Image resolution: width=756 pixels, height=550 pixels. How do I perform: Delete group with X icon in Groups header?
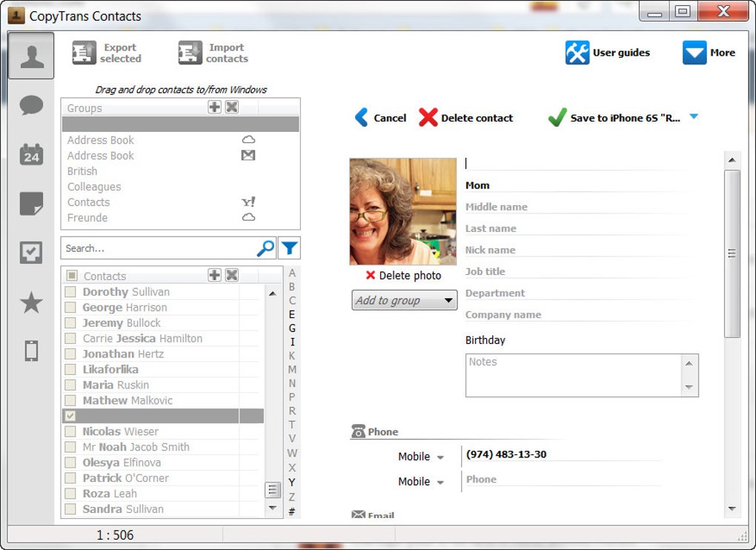tap(232, 107)
